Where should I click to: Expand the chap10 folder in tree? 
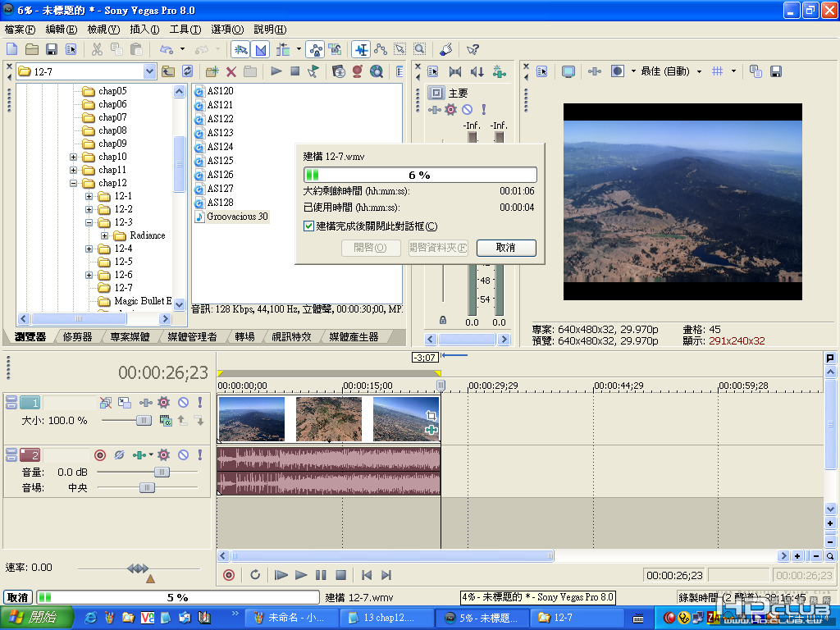pyautogui.click(x=74, y=157)
